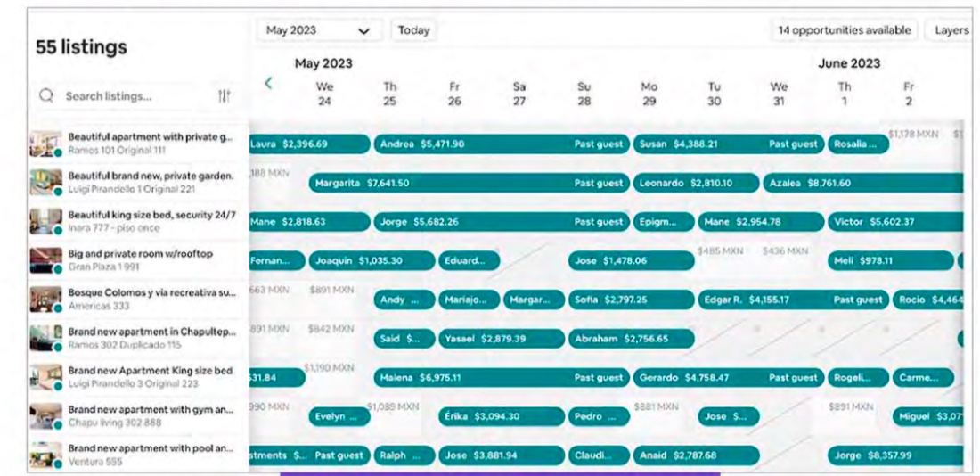Open Jorge $8,357.99 reservation
The width and height of the screenshot is (980, 476).
tap(895, 455)
